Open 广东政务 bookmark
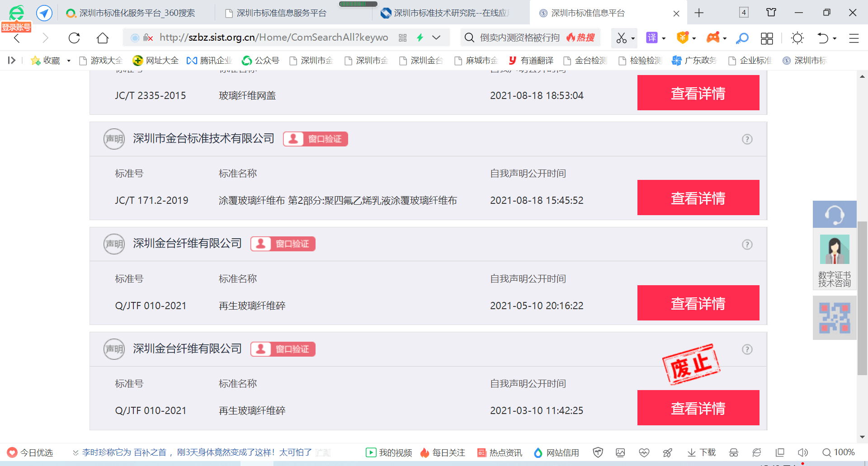868x466 pixels. (x=694, y=61)
